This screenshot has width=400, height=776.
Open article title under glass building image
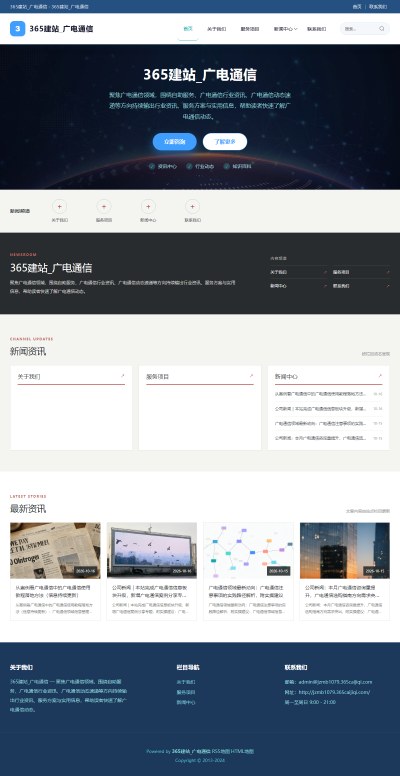coord(343,591)
